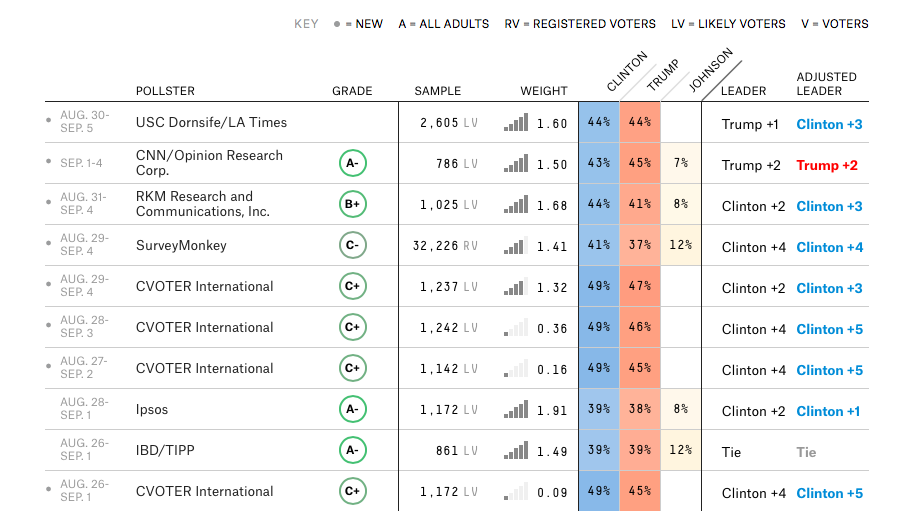This screenshot has width=902, height=525.
Task: Click weight bars icon beside 1.91 weight
Action: (516, 409)
